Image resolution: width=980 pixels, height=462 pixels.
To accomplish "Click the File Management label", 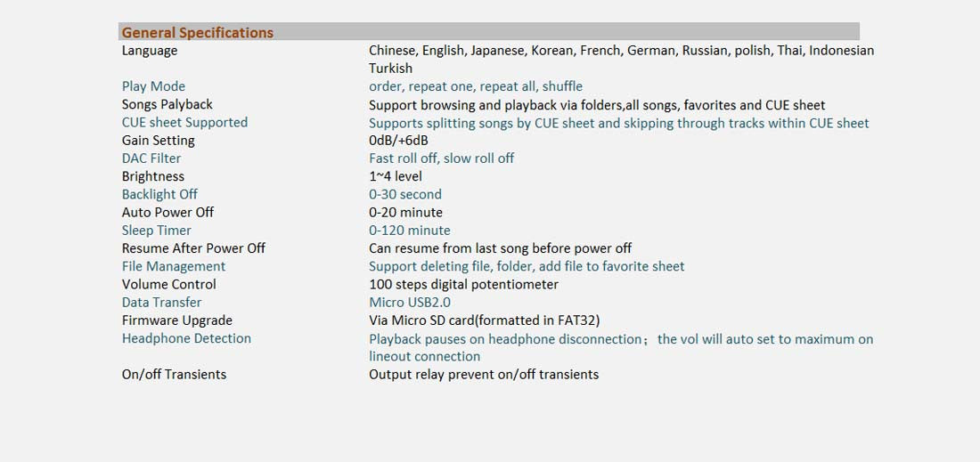I will click(173, 266).
